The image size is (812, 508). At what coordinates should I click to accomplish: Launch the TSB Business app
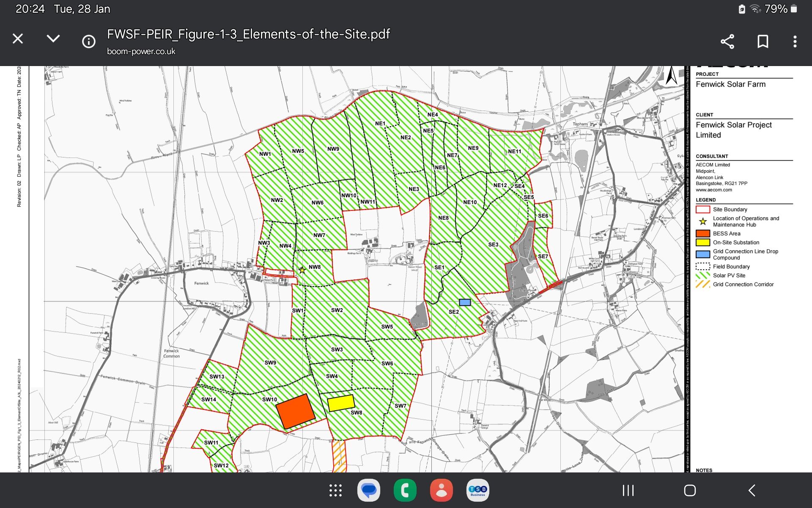click(477, 490)
